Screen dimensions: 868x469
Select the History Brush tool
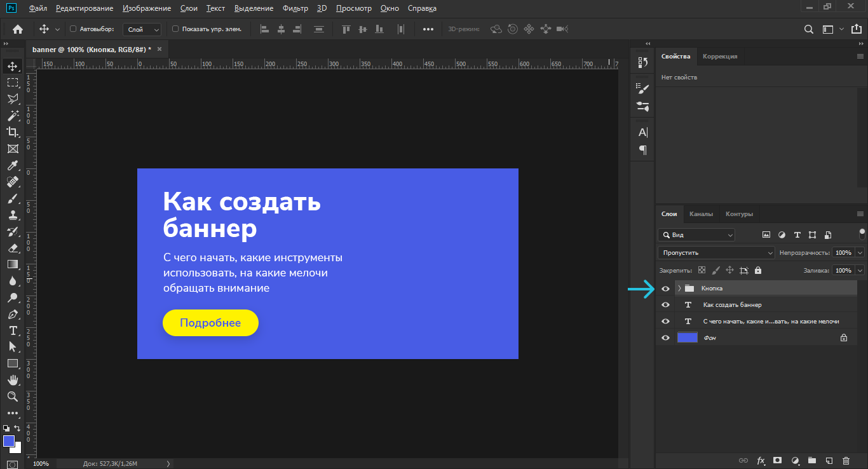click(12, 231)
